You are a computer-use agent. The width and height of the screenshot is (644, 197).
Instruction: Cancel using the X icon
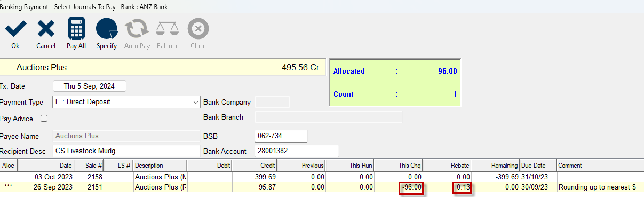[46, 29]
